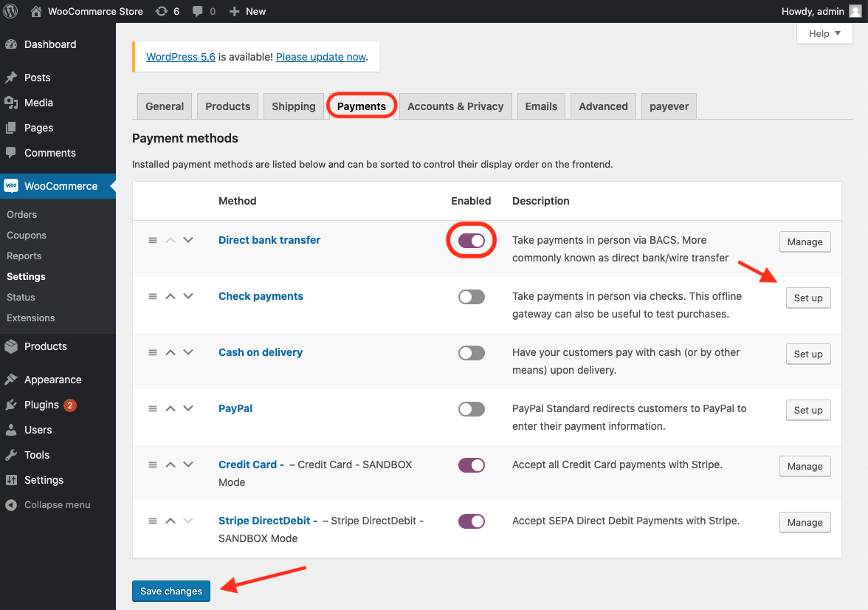Click Set up for PayPal
The width and height of the screenshot is (868, 610).
(808, 411)
